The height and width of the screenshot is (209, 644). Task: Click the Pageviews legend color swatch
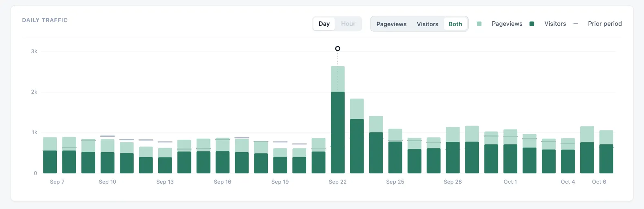479,24
